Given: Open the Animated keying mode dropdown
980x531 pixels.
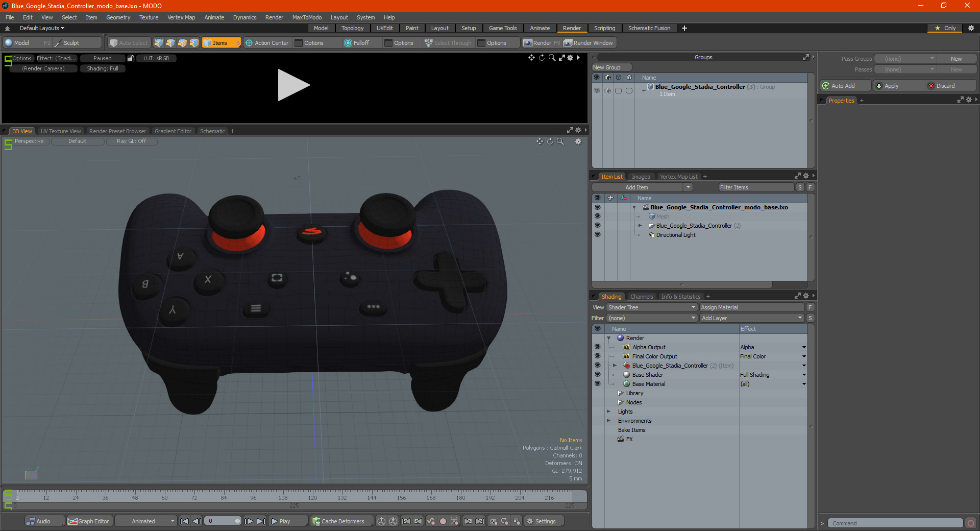Looking at the screenshot, I should pos(145,521).
